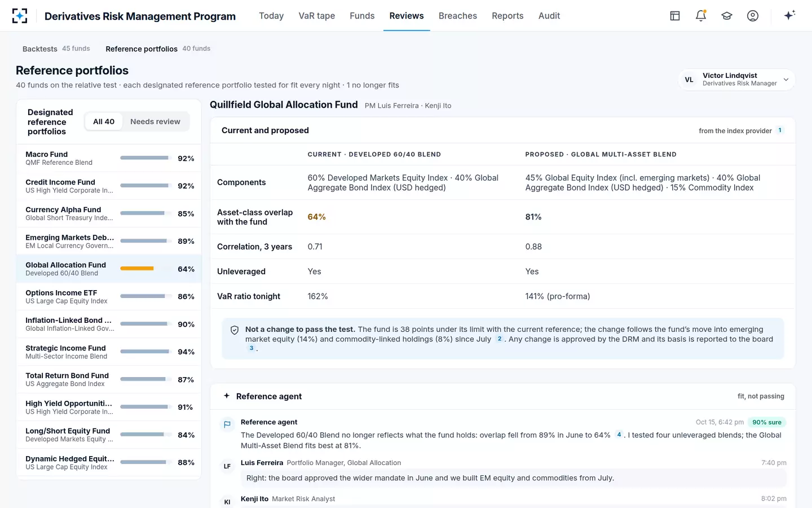The image size is (812, 508).
Task: Select Total Return Bond Fund row
Action: [109, 379]
